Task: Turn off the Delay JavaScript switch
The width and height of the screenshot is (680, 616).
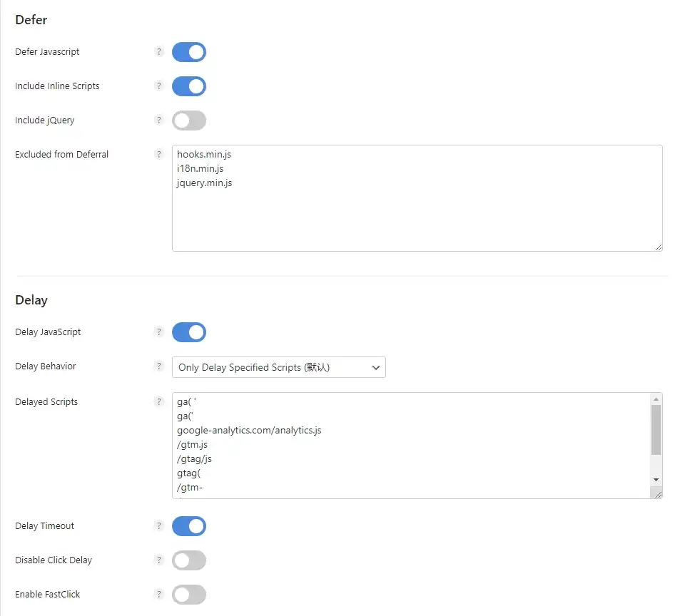Action: 189,332
